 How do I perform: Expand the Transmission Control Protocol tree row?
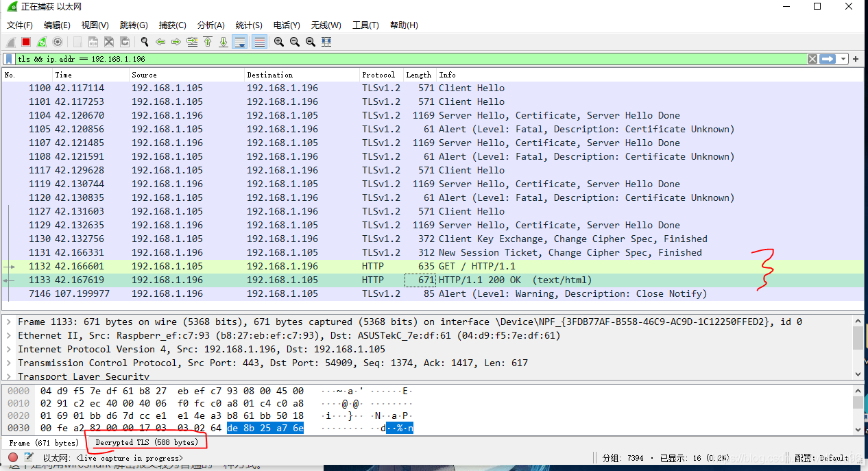[8, 363]
